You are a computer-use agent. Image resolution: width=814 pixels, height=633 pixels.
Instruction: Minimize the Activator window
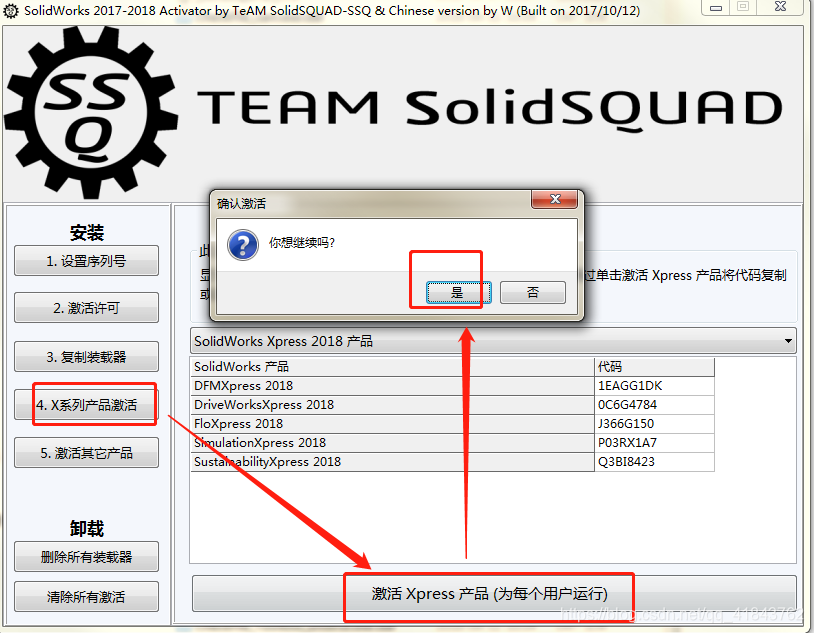point(716,7)
